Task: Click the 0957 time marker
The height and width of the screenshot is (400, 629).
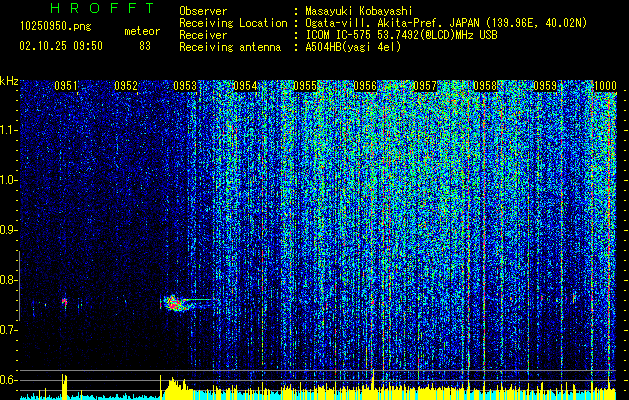Action: coord(425,86)
